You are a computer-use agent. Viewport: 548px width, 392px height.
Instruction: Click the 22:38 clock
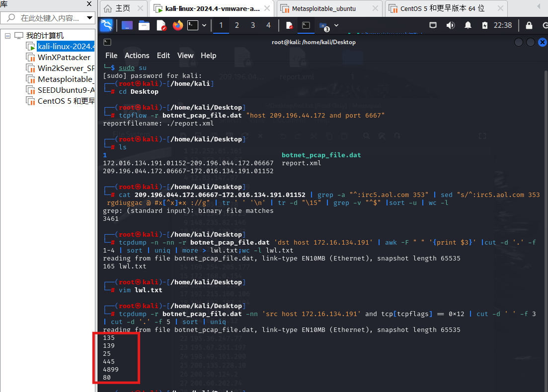tap(503, 25)
